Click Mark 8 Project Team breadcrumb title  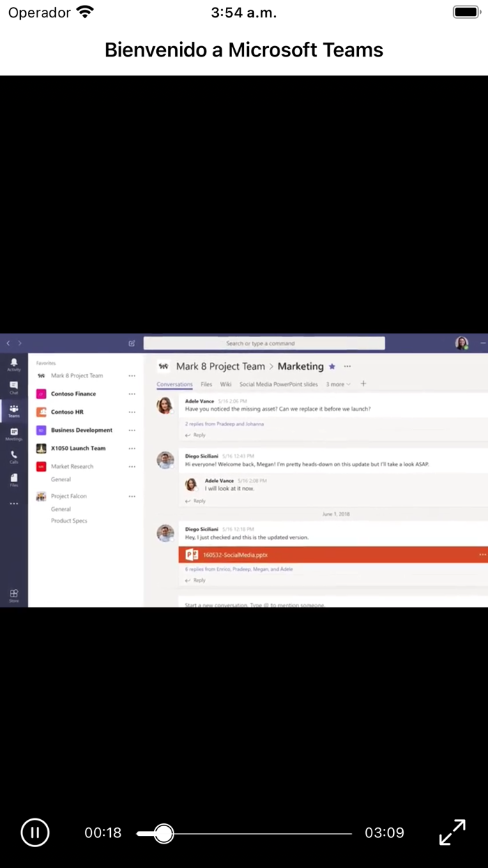tap(220, 366)
